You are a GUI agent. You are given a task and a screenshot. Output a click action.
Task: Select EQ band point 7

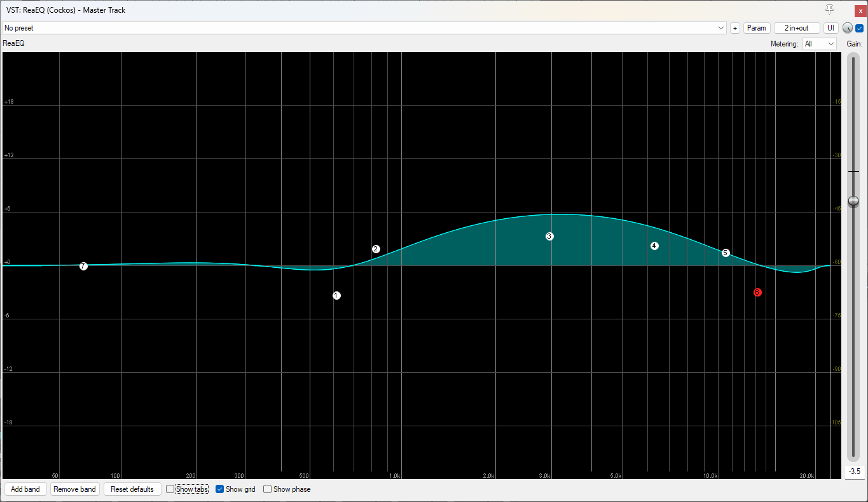tap(83, 266)
